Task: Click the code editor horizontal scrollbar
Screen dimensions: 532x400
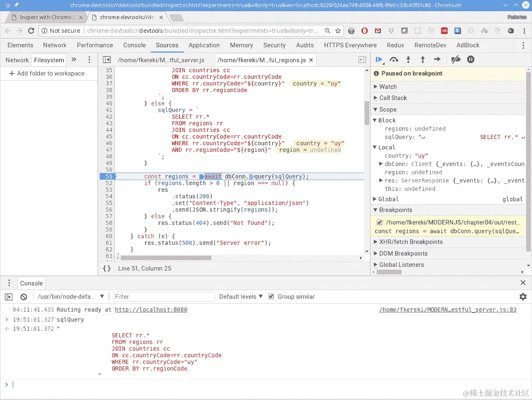Action: (166, 258)
